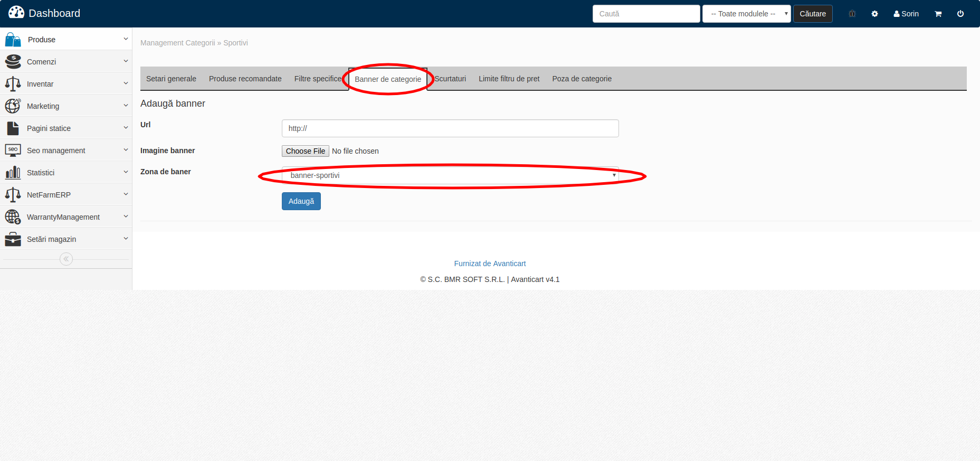Open the Comenzi menu label
The height and width of the screenshot is (461, 980).
tap(42, 62)
